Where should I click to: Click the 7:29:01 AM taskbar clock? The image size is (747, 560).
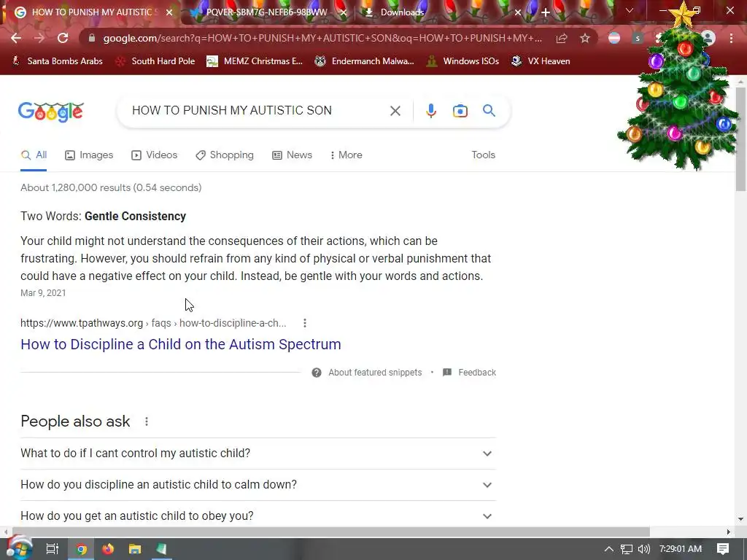click(681, 549)
